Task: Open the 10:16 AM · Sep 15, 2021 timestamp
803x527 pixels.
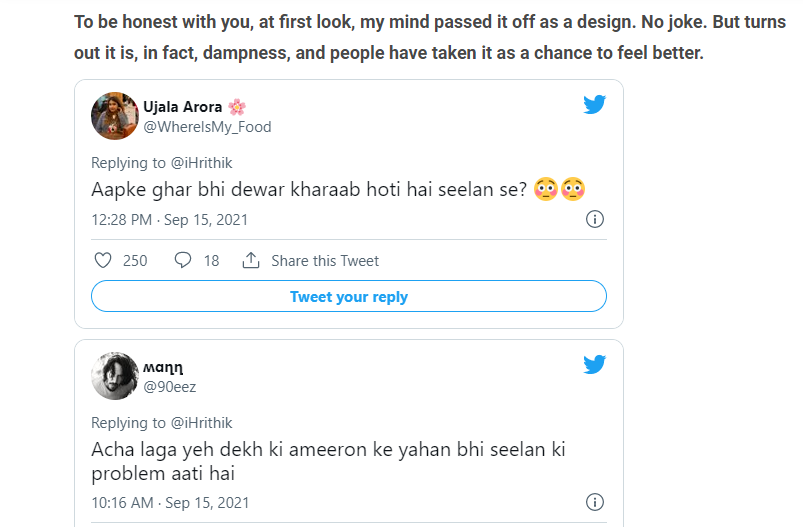Action: [x=169, y=502]
